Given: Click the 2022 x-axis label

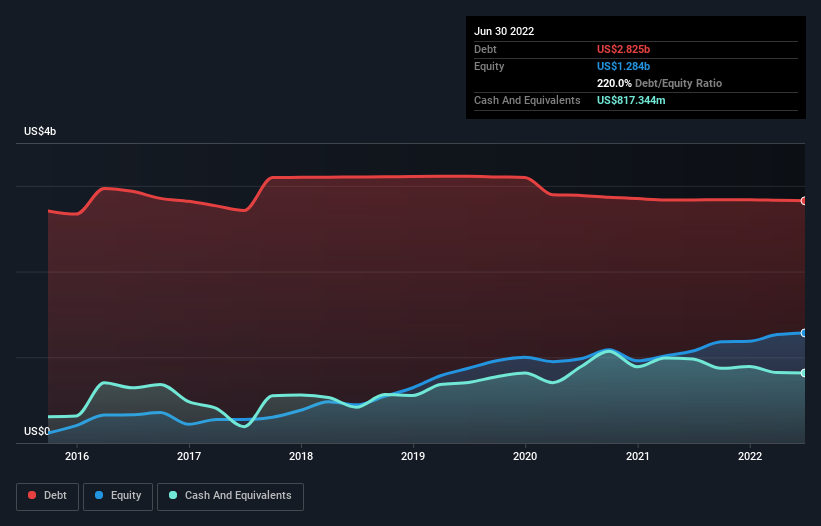Looking at the screenshot, I should tap(750, 456).
